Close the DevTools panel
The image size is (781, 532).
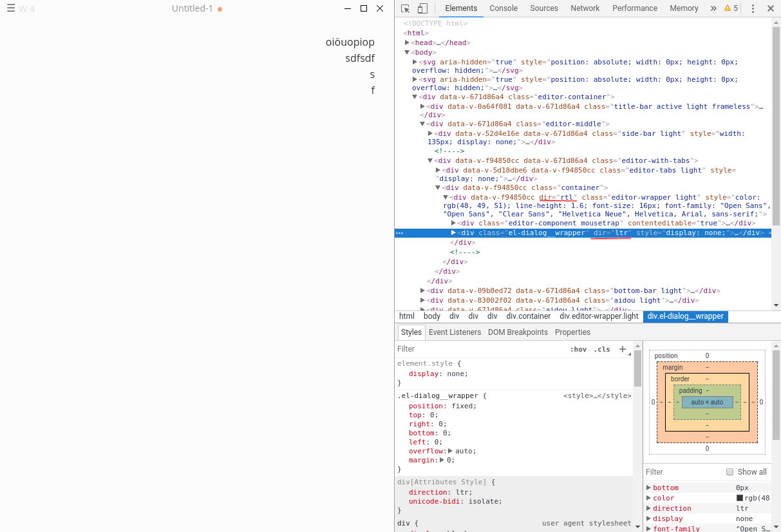point(771,8)
